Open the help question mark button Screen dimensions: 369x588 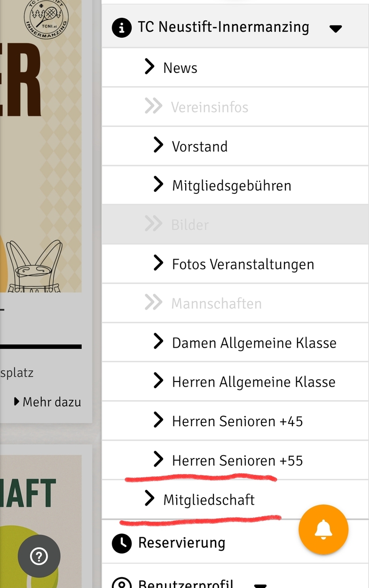tap(39, 556)
